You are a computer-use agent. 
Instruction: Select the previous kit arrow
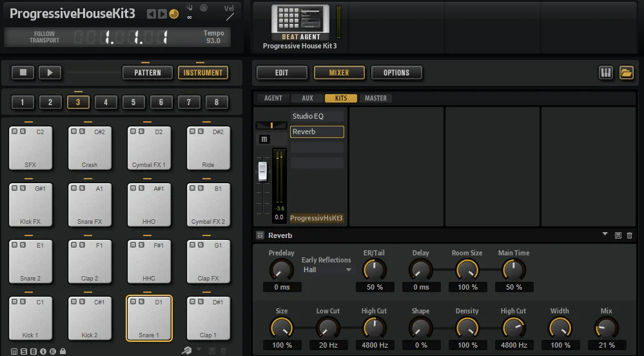click(x=151, y=14)
